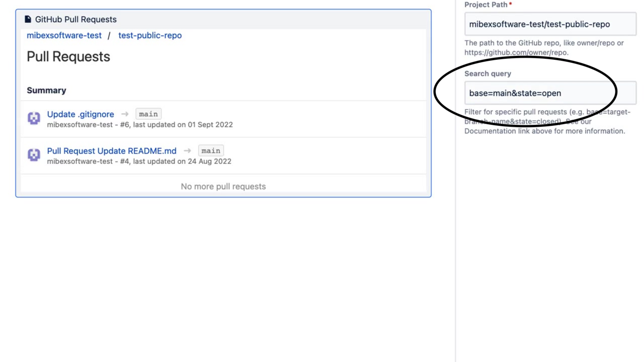Click the main branch badge for the README.md pull request
Screen dimensions: 644x362
(211, 150)
